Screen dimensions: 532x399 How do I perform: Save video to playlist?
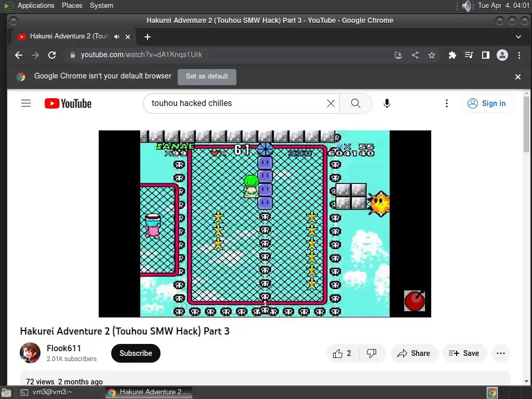(464, 353)
